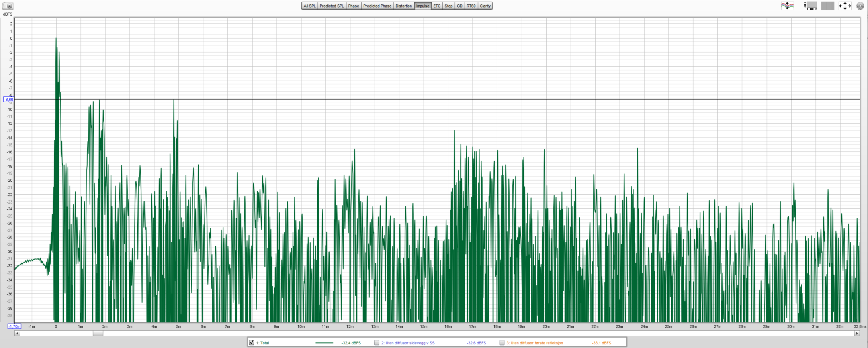Enable the 'Uten diffusor sidevegg v SS' checkbox
Screen dimensions: 868x348
click(x=377, y=342)
